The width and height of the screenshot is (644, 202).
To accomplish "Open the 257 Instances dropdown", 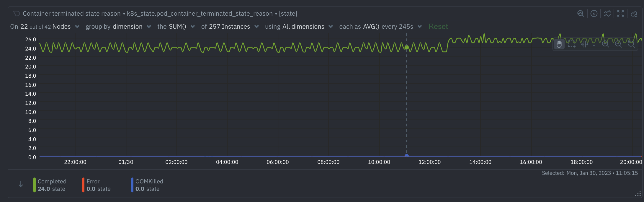I will tap(230, 27).
